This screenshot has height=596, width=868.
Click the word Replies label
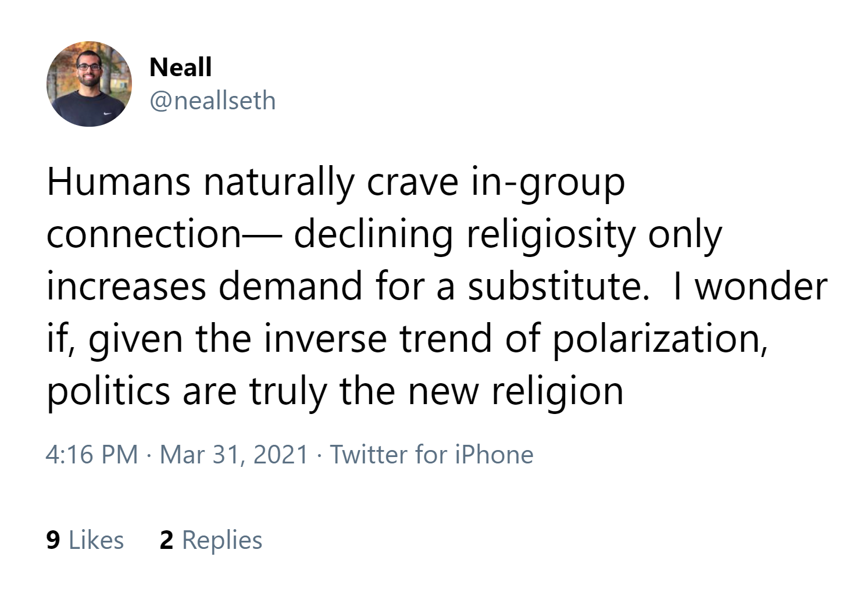pyautogui.click(x=222, y=540)
